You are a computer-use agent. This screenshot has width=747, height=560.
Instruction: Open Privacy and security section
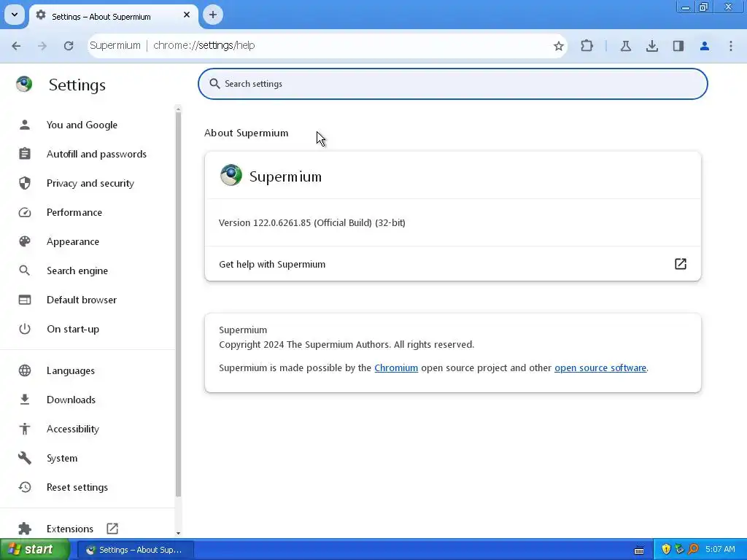pyautogui.click(x=90, y=183)
